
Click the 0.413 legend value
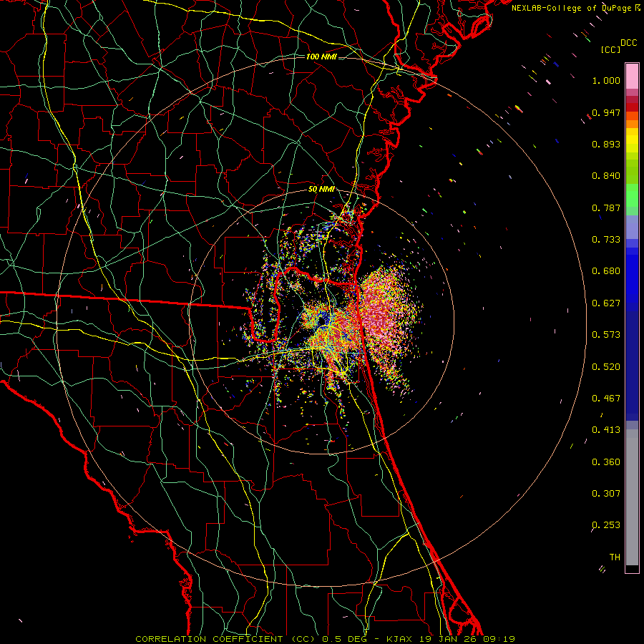[606, 430]
